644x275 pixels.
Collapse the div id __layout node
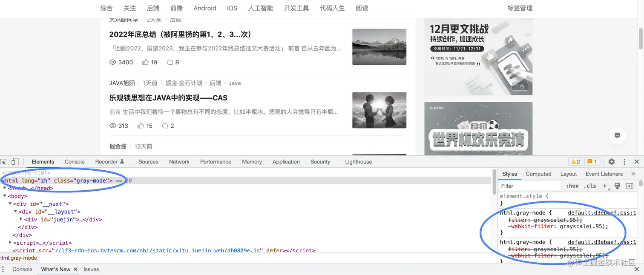(16, 212)
